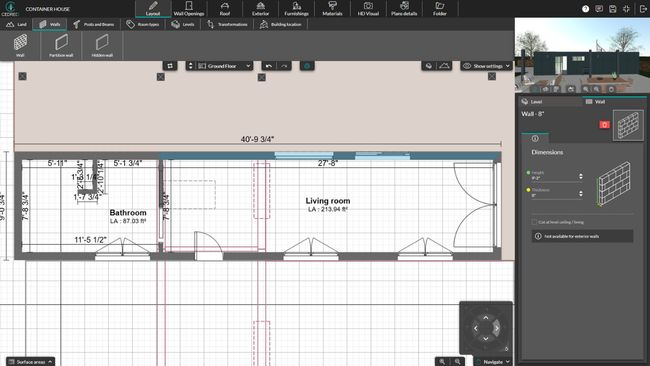Select the Living room label
The image size is (650, 366).
tap(328, 201)
